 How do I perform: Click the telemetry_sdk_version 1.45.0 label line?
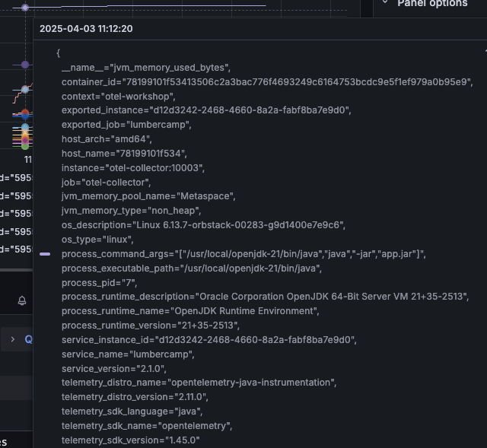click(x=130, y=440)
